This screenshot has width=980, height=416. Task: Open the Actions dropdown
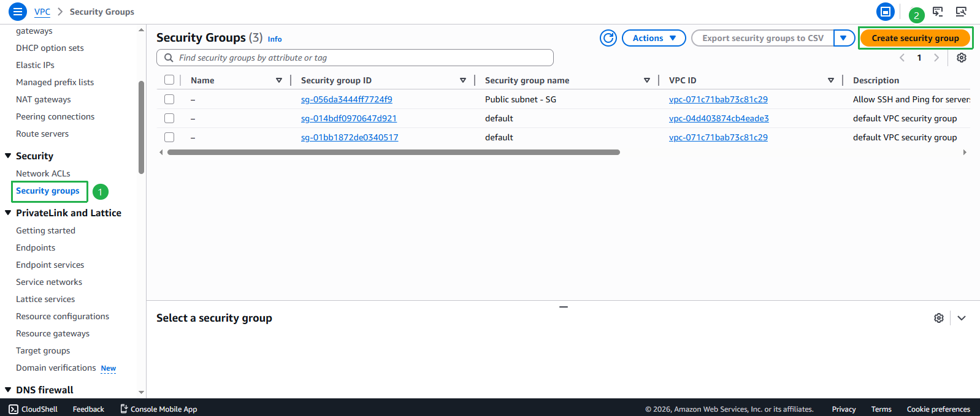click(x=654, y=38)
